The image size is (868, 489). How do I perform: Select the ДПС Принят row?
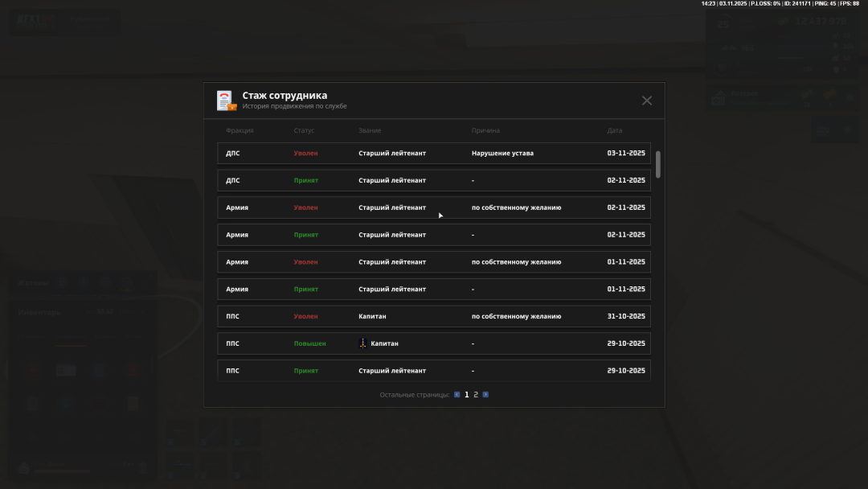click(434, 180)
